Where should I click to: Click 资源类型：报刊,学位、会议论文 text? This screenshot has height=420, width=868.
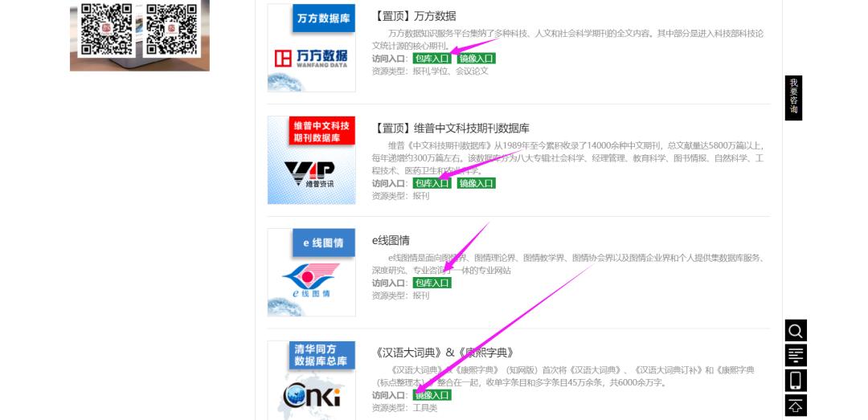(x=430, y=71)
